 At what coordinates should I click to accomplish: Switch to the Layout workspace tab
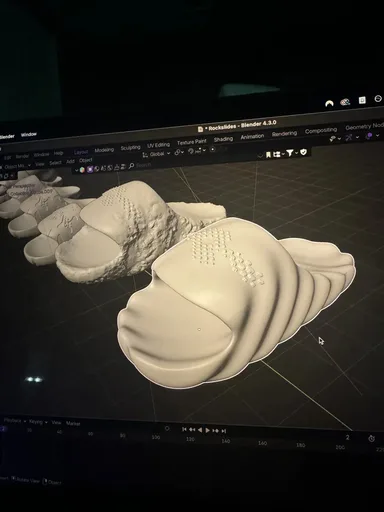tap(81, 152)
